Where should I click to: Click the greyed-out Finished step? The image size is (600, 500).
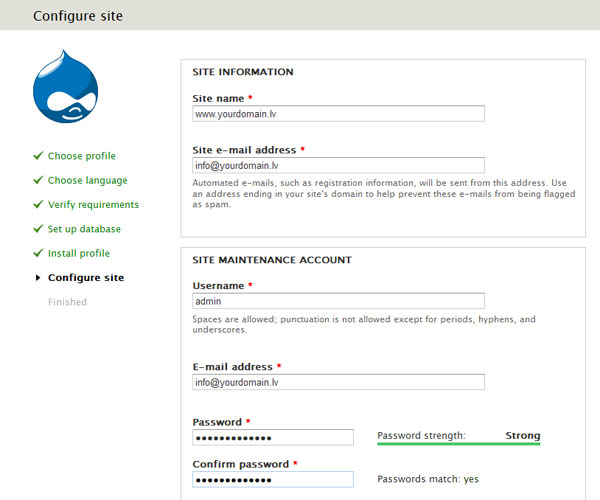(x=67, y=302)
